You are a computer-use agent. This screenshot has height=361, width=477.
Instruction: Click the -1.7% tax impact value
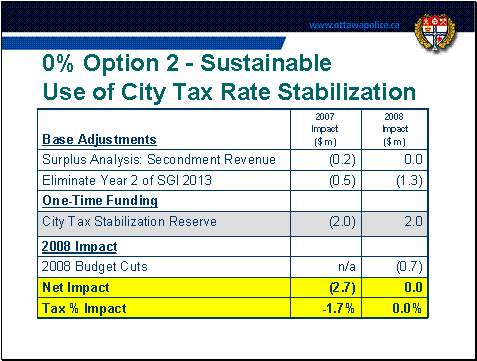click(x=338, y=308)
